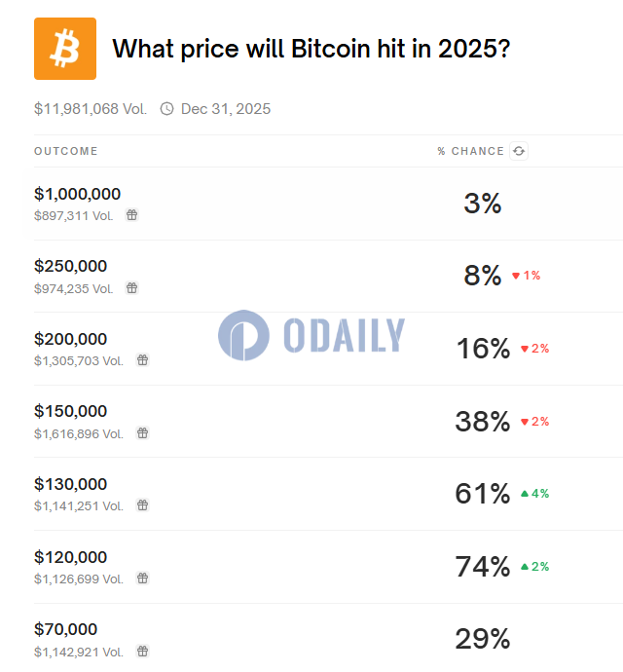Click the gift icon under $70,000
This screenshot has width=623, height=672.
click(x=142, y=651)
